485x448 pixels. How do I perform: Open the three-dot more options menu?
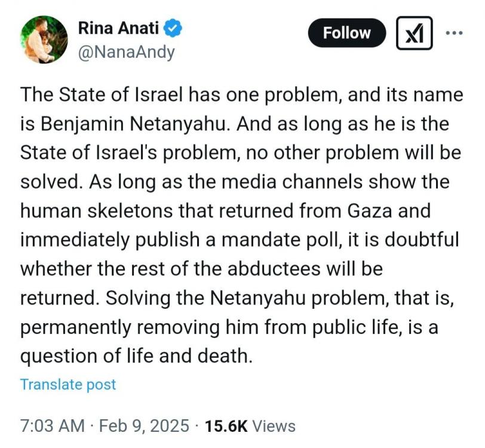(x=454, y=33)
